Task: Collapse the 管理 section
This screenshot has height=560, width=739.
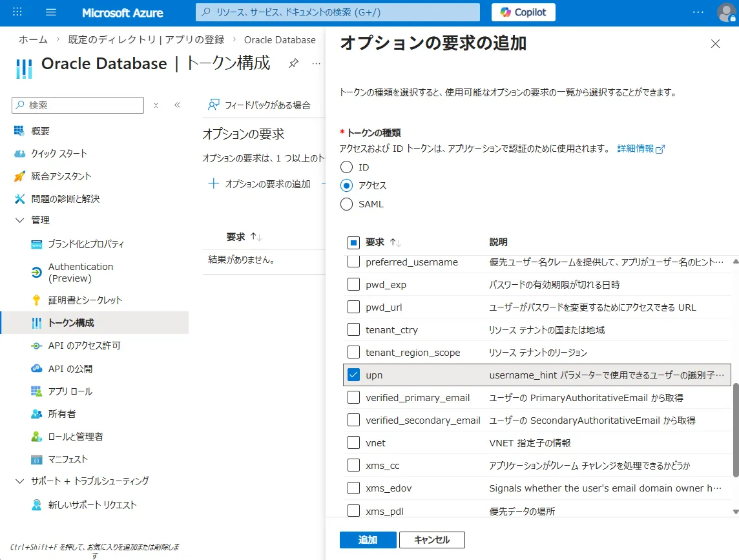Action: point(20,220)
